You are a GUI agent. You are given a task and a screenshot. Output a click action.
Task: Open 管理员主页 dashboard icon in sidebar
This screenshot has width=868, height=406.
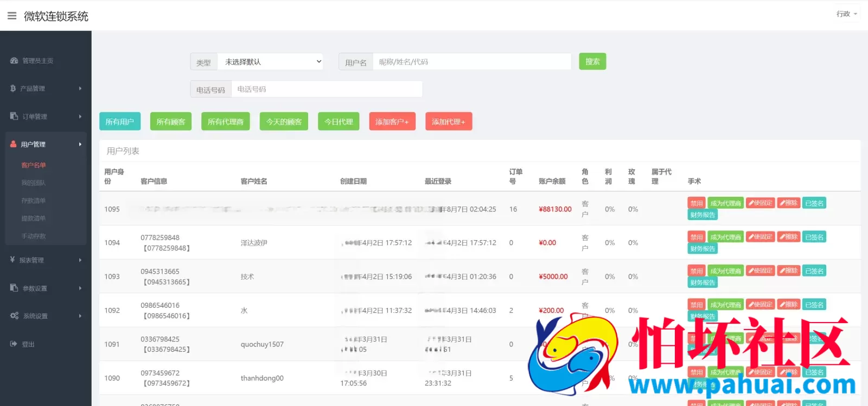tap(14, 61)
